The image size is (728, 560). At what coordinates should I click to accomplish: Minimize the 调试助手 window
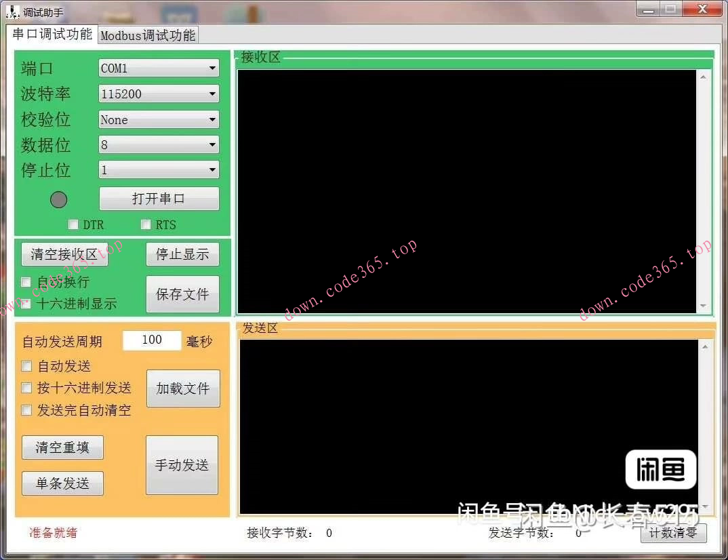[x=649, y=9]
